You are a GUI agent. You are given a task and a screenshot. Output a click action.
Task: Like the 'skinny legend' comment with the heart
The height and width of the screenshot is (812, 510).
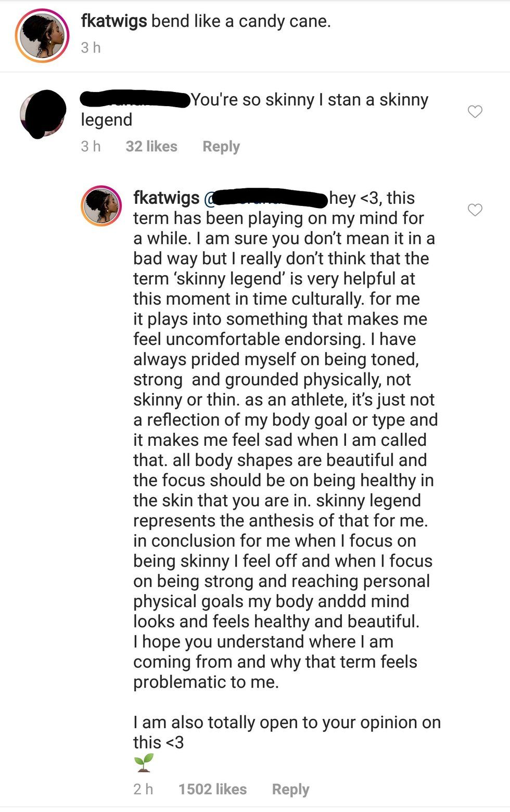click(475, 111)
